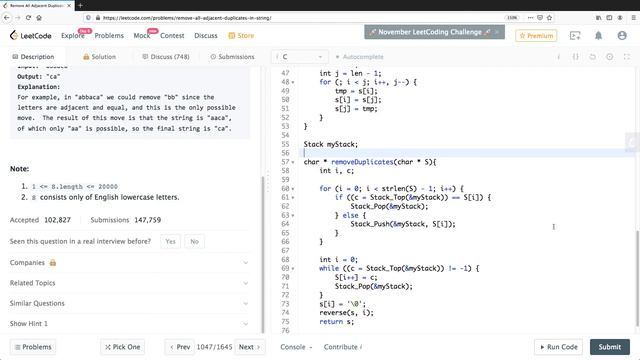Click the lock icon next to Companies
This screenshot has width=640, height=360.
[x=53, y=262]
